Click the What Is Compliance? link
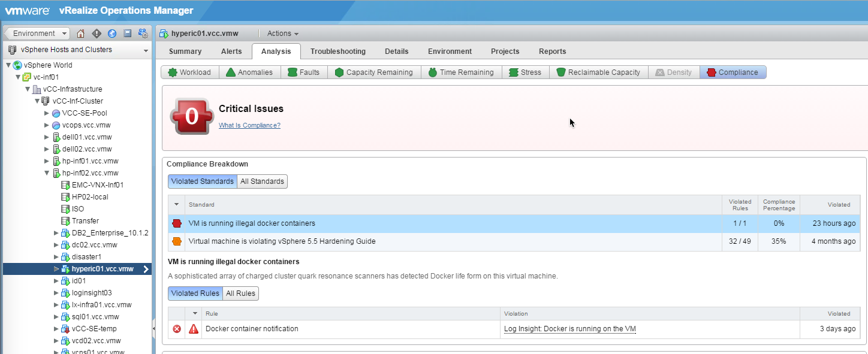 click(x=249, y=126)
